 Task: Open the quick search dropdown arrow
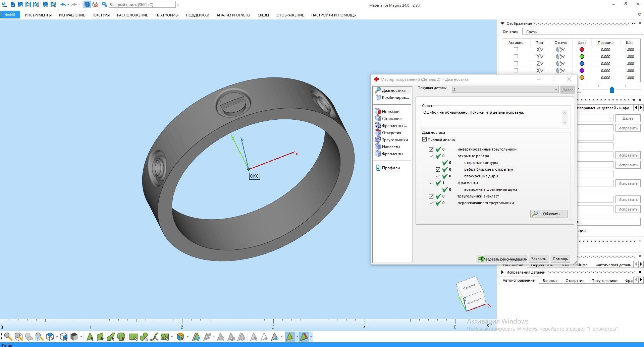pyautogui.click(x=178, y=5)
